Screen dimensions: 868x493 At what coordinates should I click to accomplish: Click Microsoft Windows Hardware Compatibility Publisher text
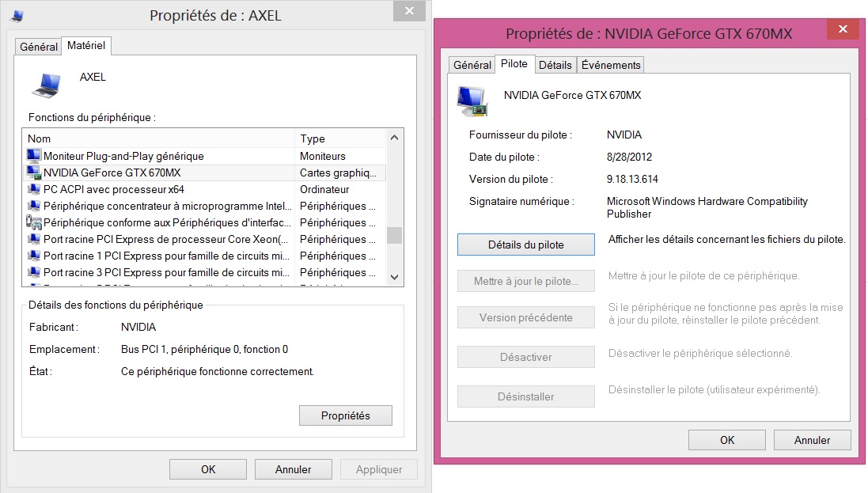click(707, 207)
